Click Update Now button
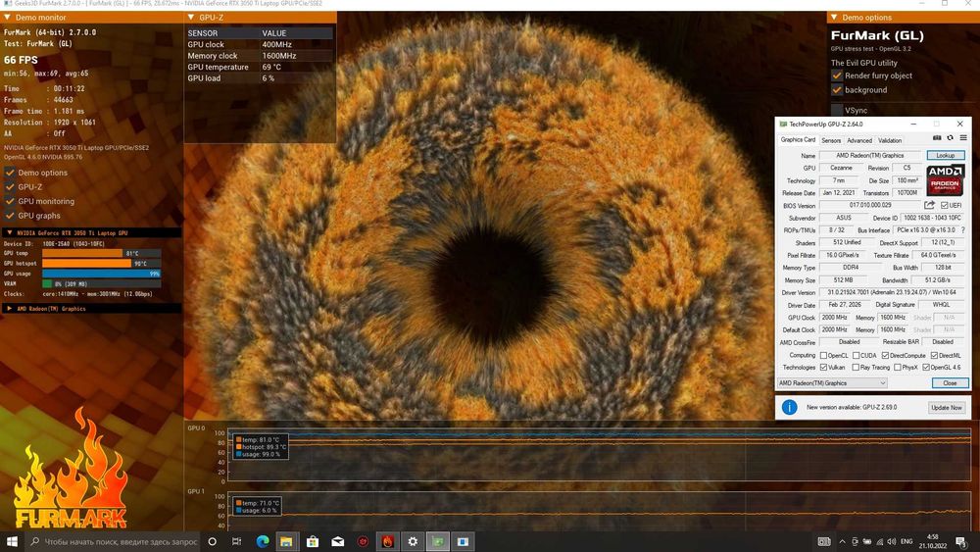This screenshot has width=980, height=552. click(x=947, y=408)
